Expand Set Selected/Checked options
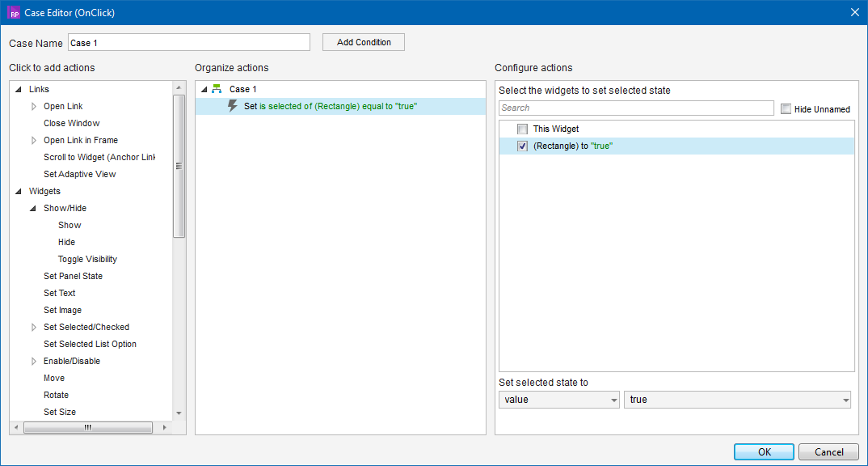 click(34, 327)
